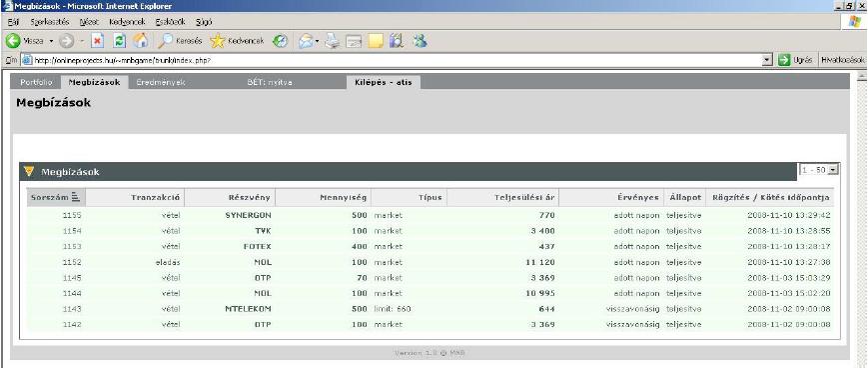This screenshot has width=868, height=368.
Task: Print the page with printer icon
Action: tap(332, 41)
